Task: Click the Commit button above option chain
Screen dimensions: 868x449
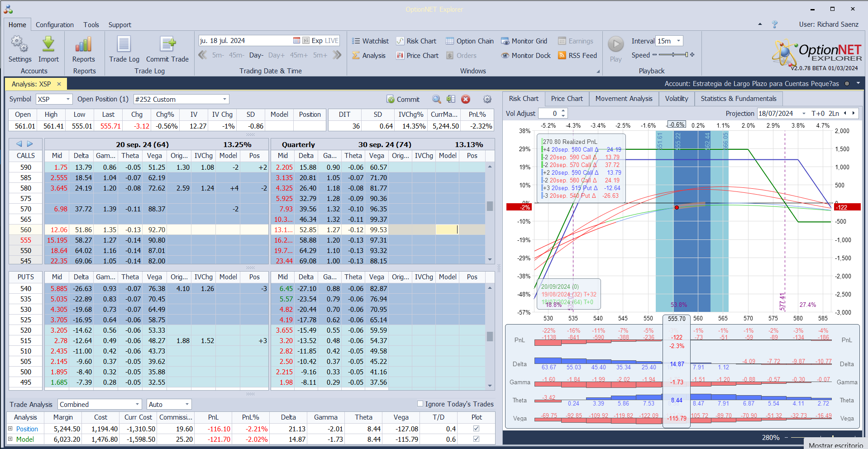Action: 403,99
